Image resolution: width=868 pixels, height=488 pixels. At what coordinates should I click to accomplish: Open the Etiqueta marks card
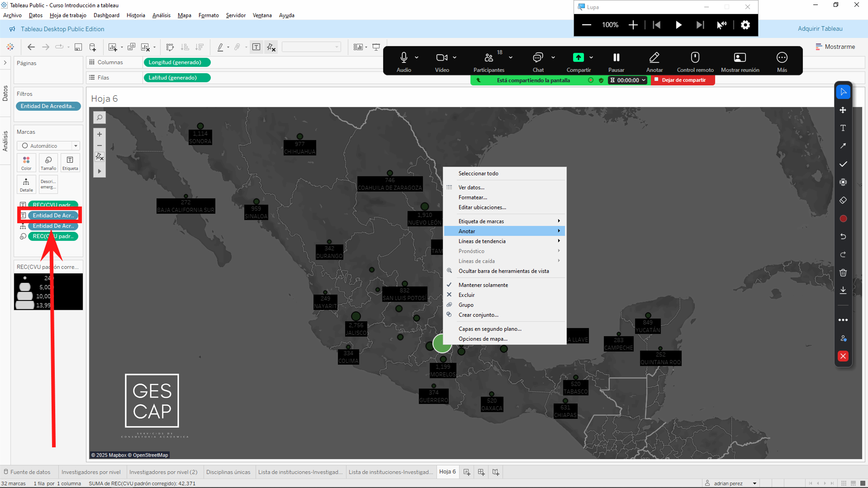[70, 163]
